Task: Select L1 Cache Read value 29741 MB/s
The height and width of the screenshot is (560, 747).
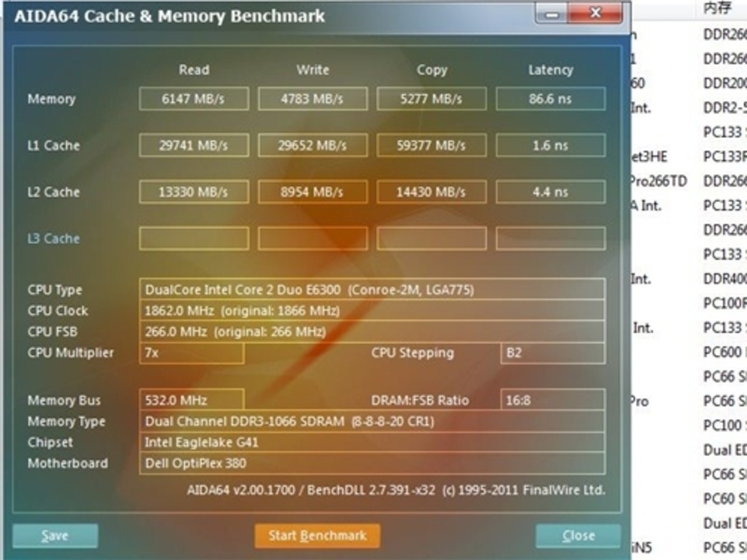Action: coord(194,146)
